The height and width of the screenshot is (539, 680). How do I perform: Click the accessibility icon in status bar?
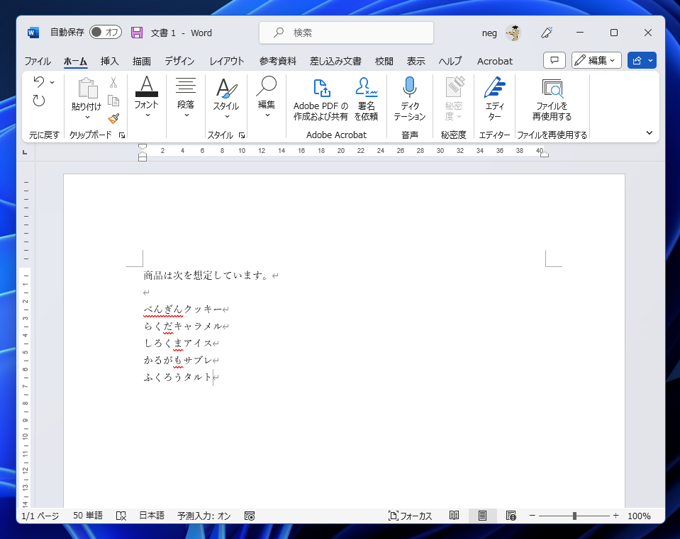pyautogui.click(x=249, y=516)
